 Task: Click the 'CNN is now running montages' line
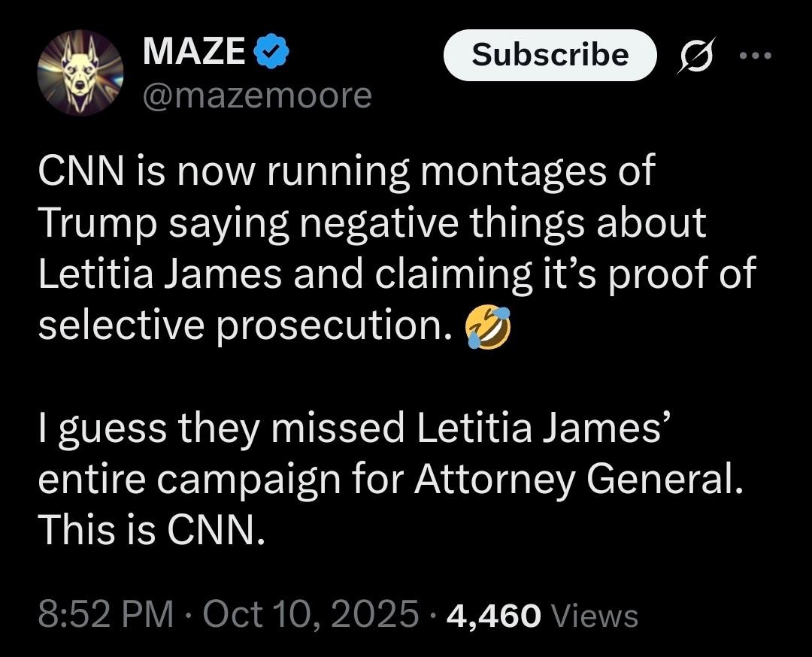click(346, 172)
